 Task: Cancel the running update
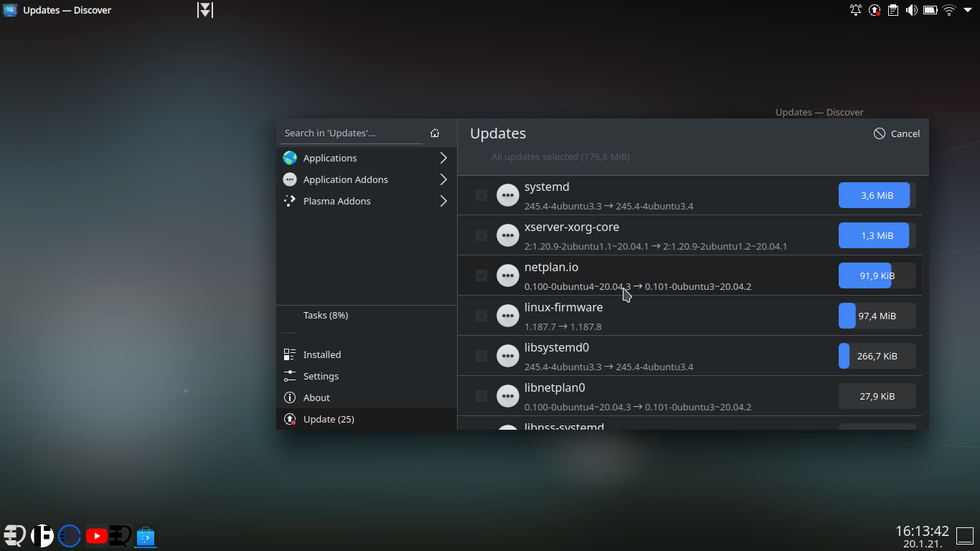click(897, 133)
